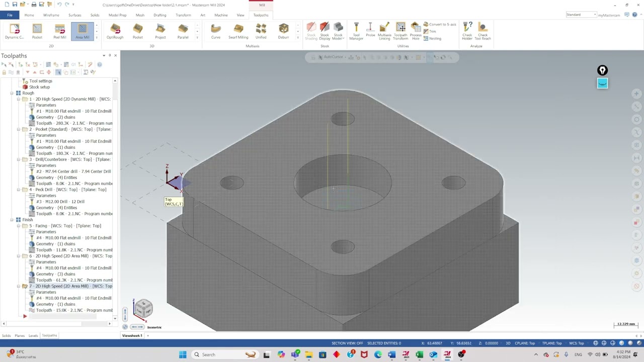
Task: Open the Solids manager tab at bottom
Action: (6, 335)
